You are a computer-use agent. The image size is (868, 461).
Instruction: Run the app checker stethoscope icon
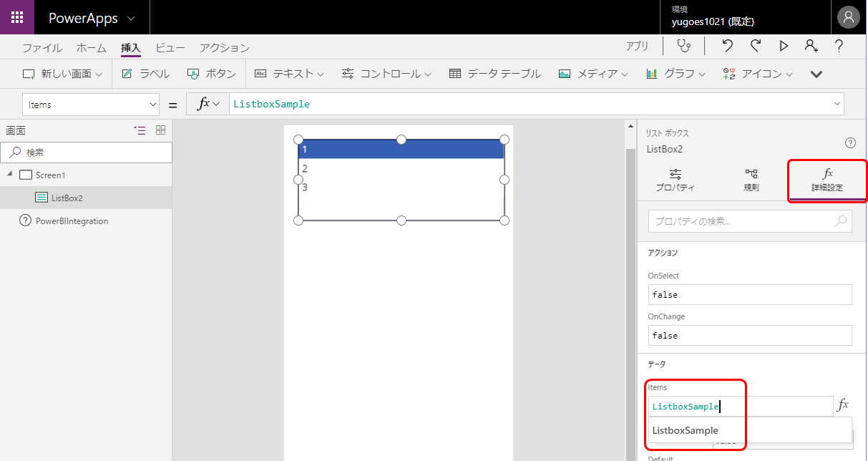[684, 46]
